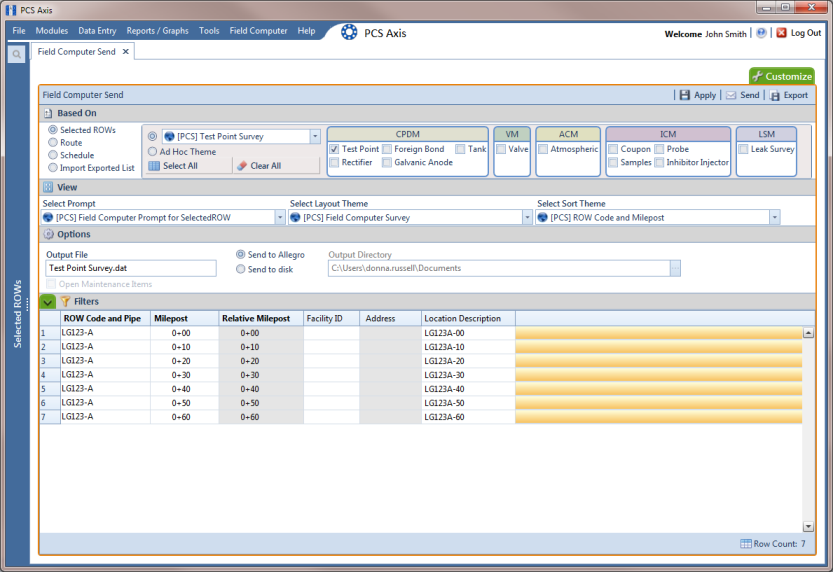Open the Test Point Survey theme dropdown
The image size is (833, 572).
[x=315, y=136]
